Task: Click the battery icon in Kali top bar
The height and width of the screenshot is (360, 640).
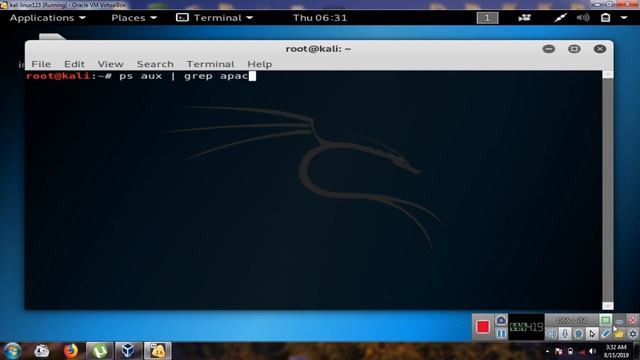Action: (606, 18)
